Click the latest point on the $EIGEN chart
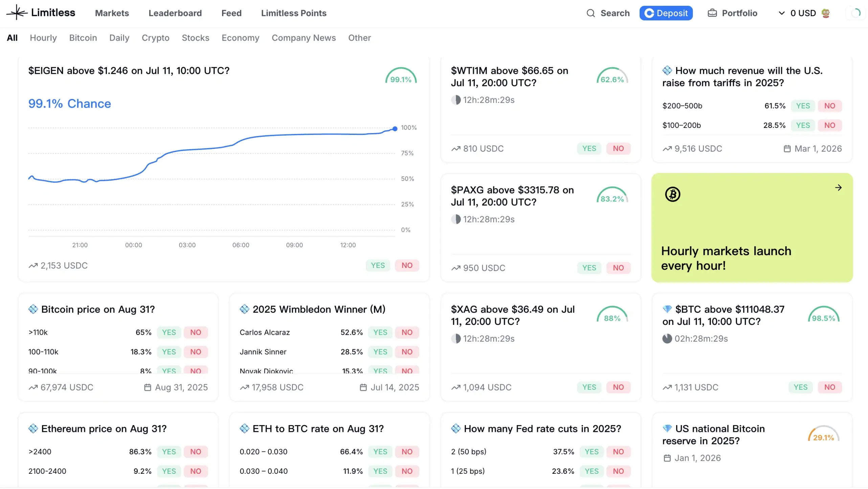Screen dimensions: 868x489 (x=395, y=129)
